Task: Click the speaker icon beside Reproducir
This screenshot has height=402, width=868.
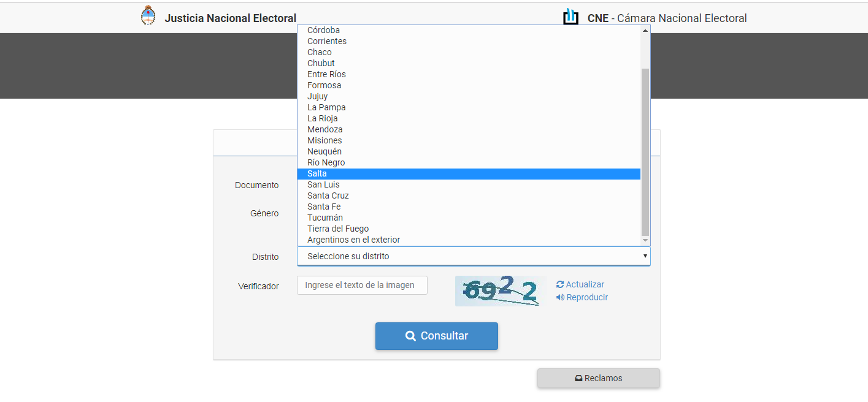Action: tap(560, 297)
